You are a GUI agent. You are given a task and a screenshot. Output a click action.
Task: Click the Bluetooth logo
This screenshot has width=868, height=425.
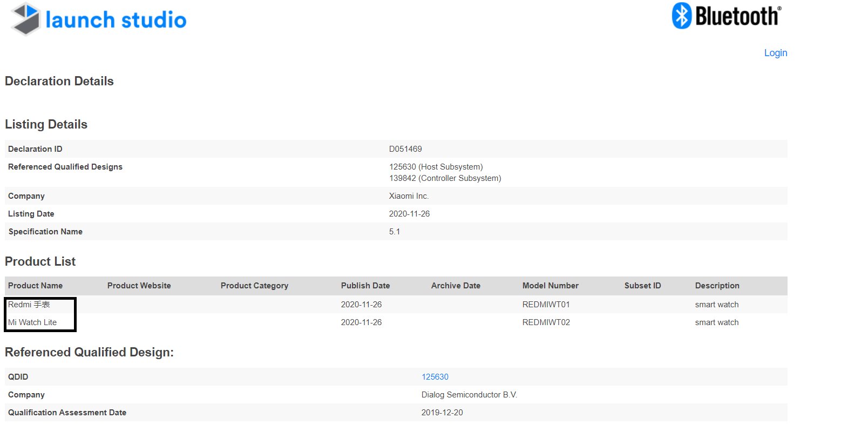[727, 16]
